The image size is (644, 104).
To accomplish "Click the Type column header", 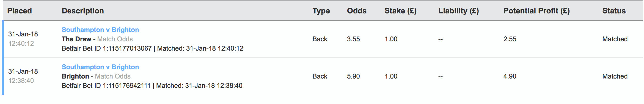I will (x=321, y=11).
